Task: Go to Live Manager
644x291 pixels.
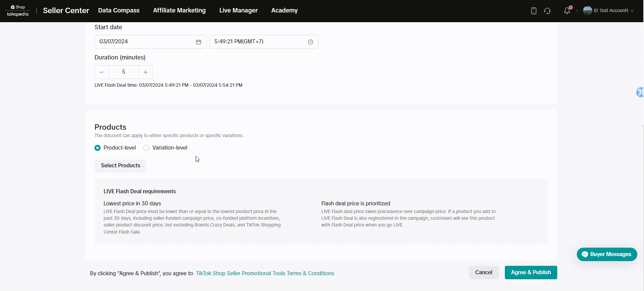Action: click(x=238, y=10)
